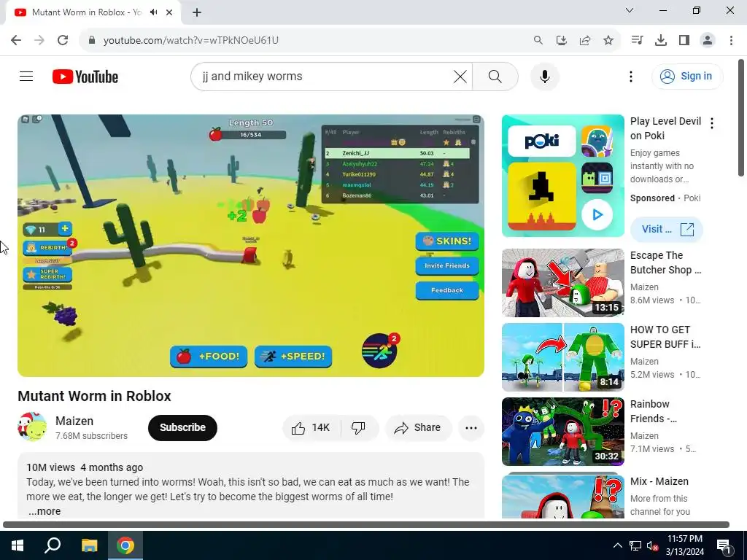Viewport: 747px width, 560px height.
Task: Open Maizen channel avatar
Action: click(x=32, y=427)
